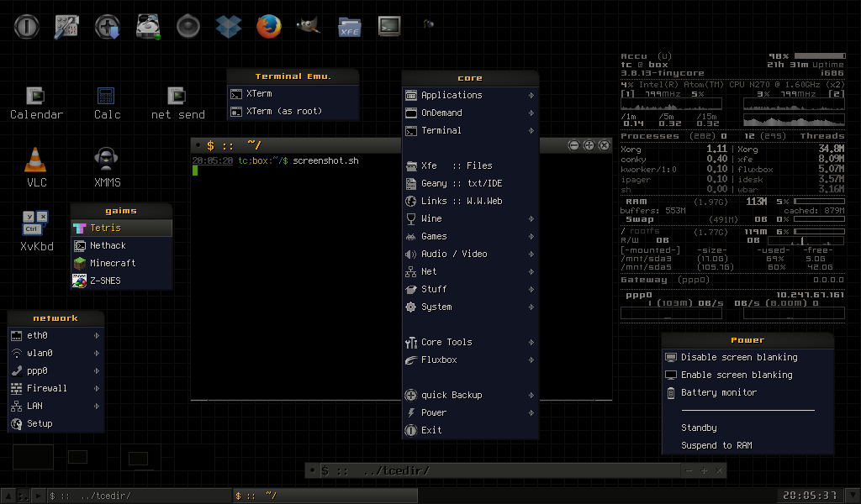Open the speaker volume icon in the dock
The width and height of the screenshot is (861, 504).
[x=188, y=27]
